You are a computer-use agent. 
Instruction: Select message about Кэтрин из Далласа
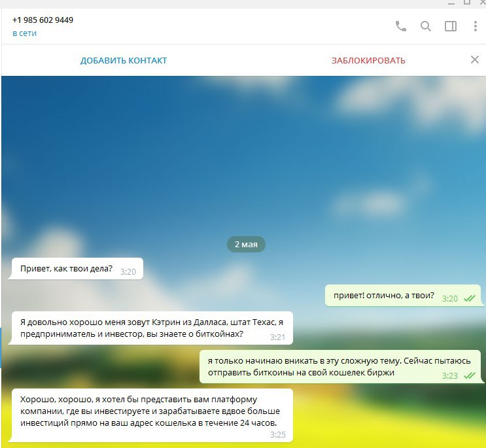152,328
